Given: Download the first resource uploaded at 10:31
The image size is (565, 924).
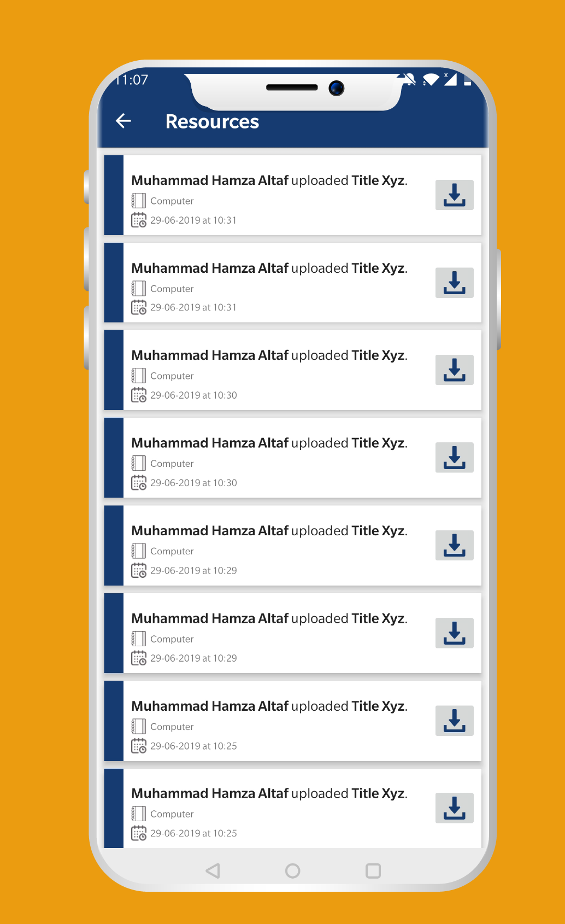Looking at the screenshot, I should pos(454,195).
